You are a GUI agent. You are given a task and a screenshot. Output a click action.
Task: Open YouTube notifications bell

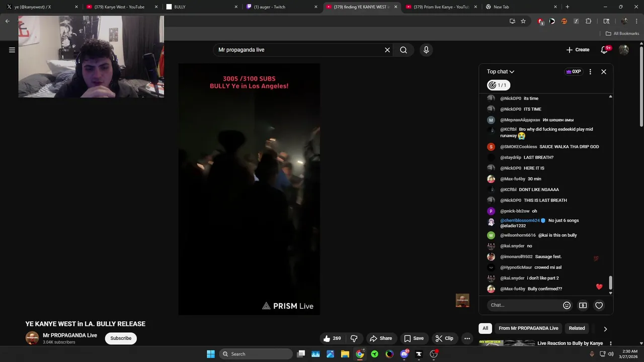(605, 50)
